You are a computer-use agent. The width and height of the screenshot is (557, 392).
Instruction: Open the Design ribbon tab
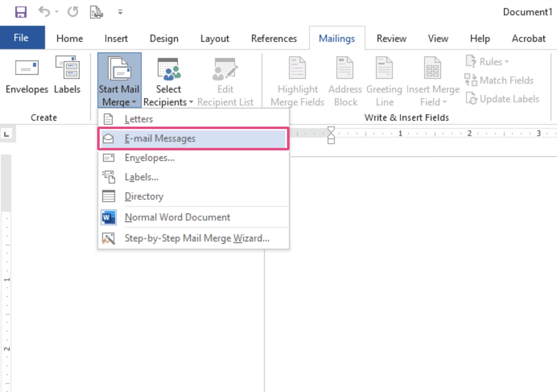tap(164, 38)
